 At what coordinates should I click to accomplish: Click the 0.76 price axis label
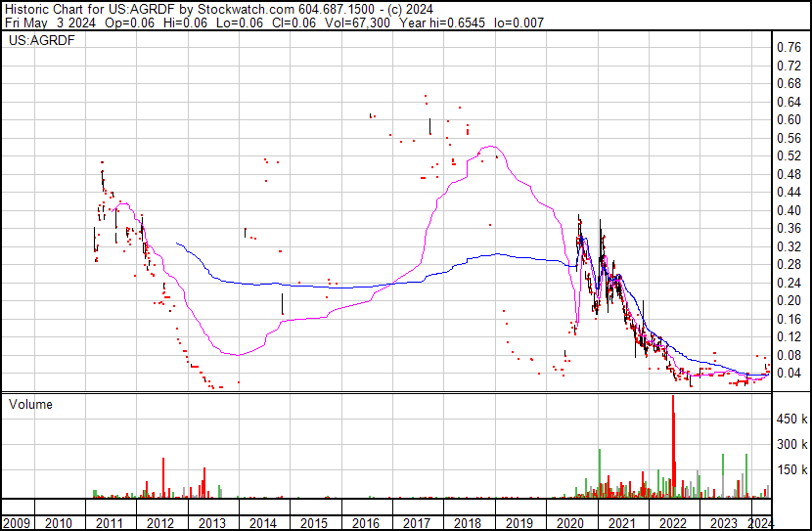point(789,48)
